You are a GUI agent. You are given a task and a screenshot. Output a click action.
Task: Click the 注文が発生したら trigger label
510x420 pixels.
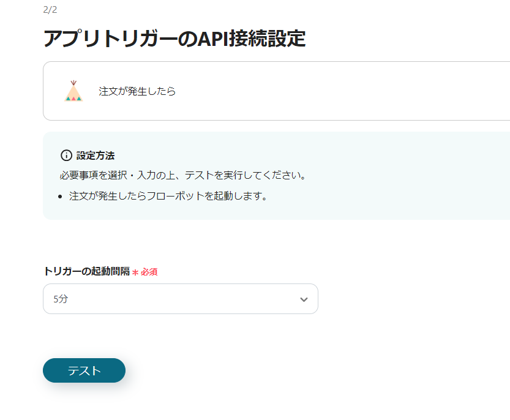[x=137, y=91]
